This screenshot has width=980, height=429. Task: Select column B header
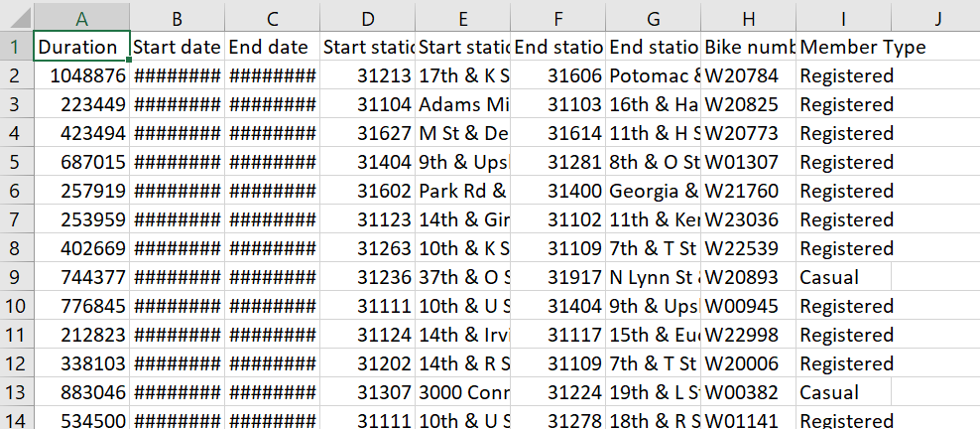tap(177, 16)
